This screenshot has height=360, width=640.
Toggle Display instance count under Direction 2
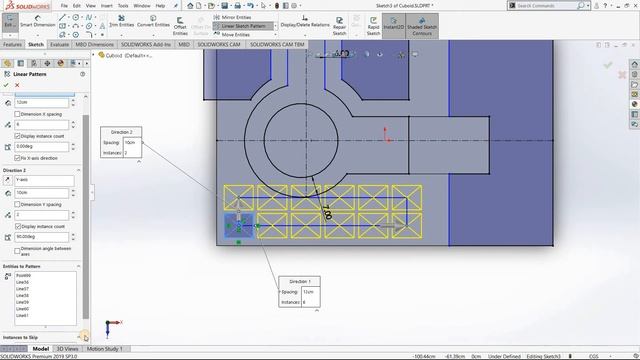click(x=17, y=226)
